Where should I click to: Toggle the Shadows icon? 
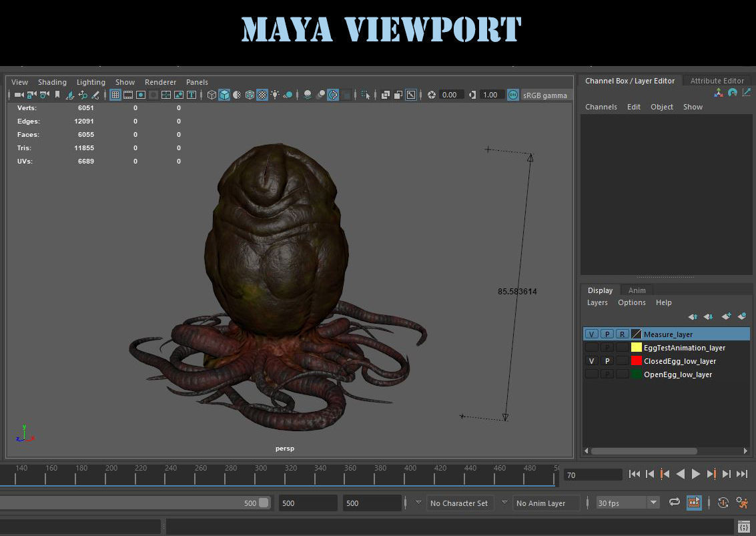click(x=288, y=95)
